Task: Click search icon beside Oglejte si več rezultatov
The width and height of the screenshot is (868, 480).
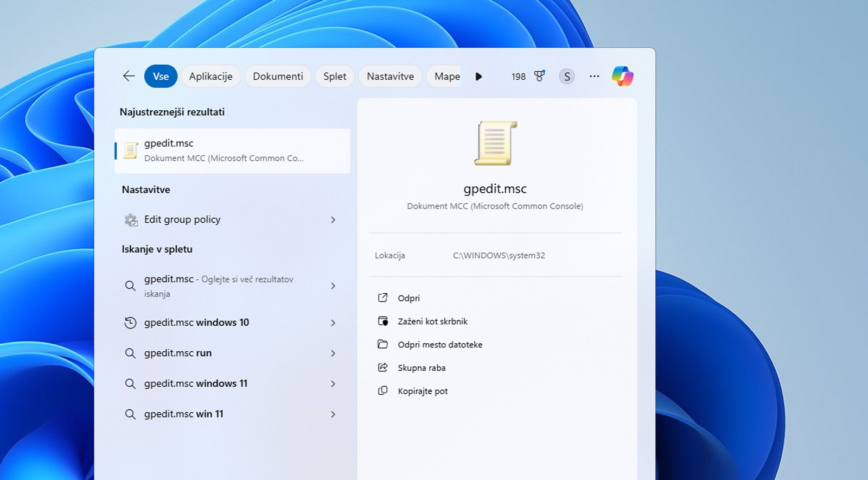Action: (x=130, y=286)
